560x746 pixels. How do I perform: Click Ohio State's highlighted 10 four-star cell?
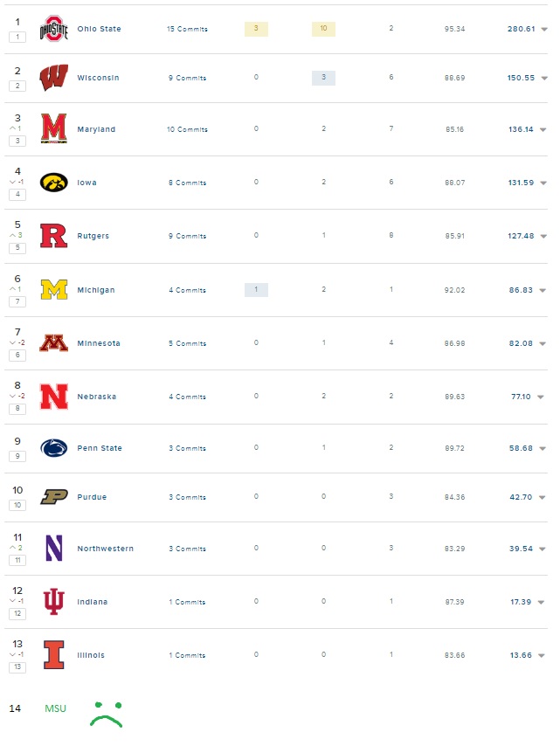coord(325,28)
